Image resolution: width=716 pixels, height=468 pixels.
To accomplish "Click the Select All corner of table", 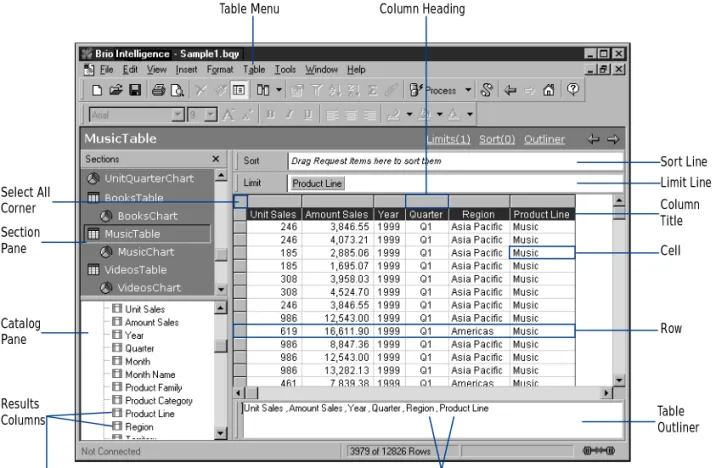I will [241, 201].
